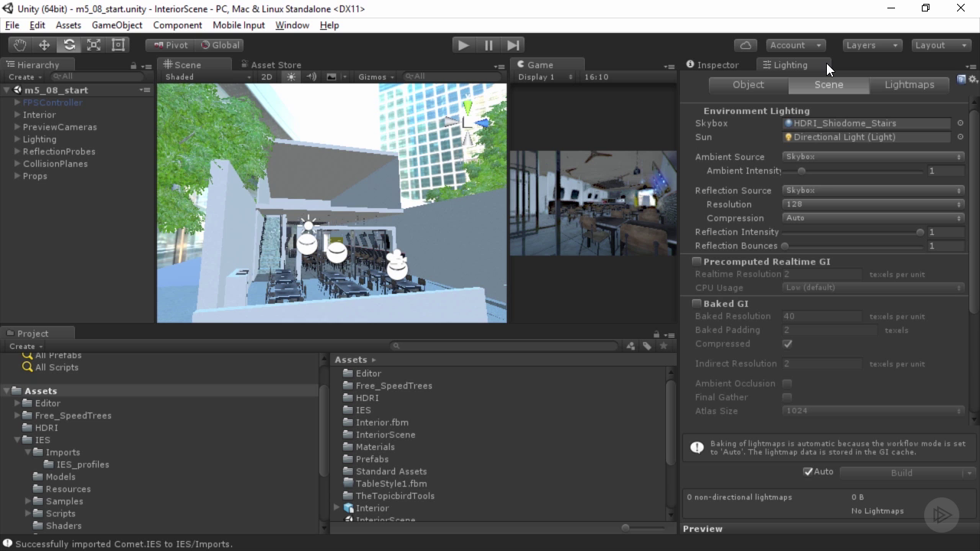Open the Reflection Source dropdown
The height and width of the screenshot is (551, 980).
[x=873, y=191]
